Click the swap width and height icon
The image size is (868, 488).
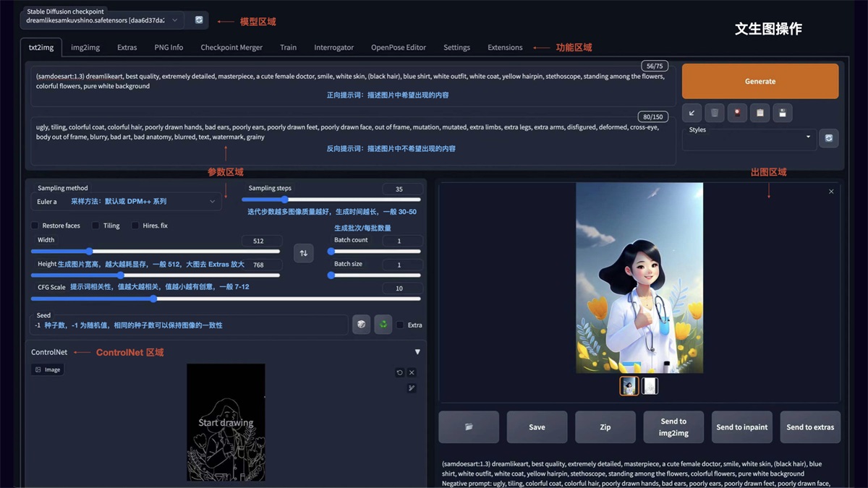[303, 253]
